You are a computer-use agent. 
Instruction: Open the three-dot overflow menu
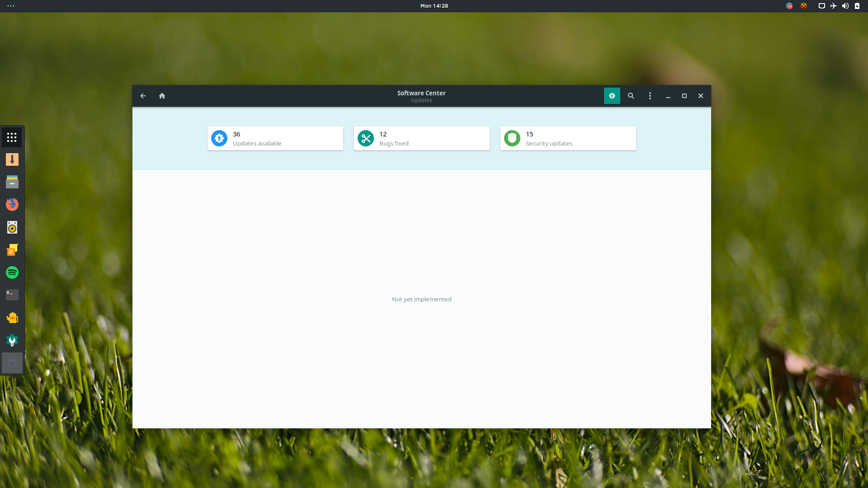[650, 96]
